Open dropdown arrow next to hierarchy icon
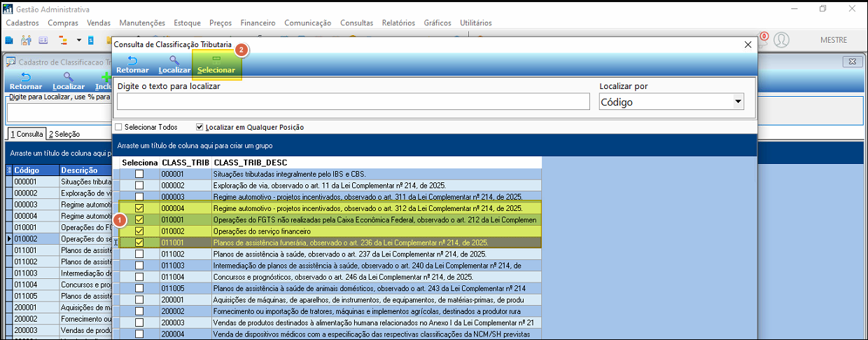The height and width of the screenshot is (340, 868). click(78, 40)
